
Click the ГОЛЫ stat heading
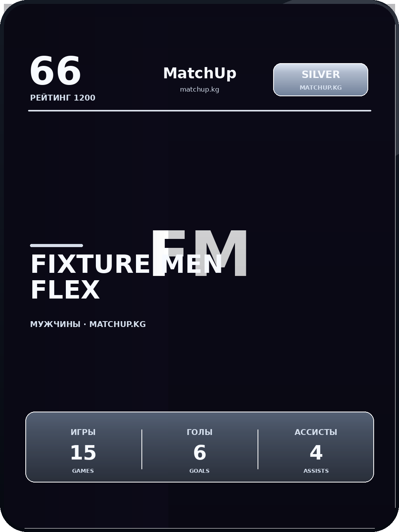pyautogui.click(x=199, y=432)
